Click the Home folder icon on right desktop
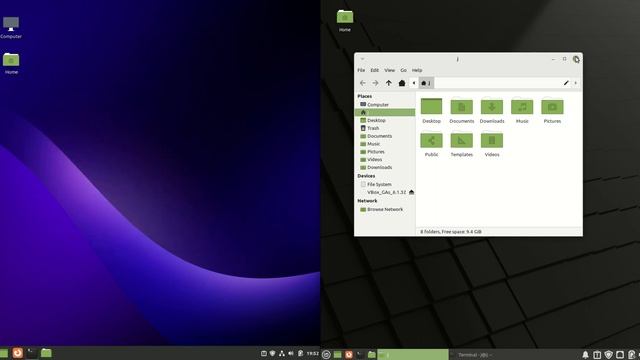Image resolution: width=640 pixels, height=360 pixels. 345,17
